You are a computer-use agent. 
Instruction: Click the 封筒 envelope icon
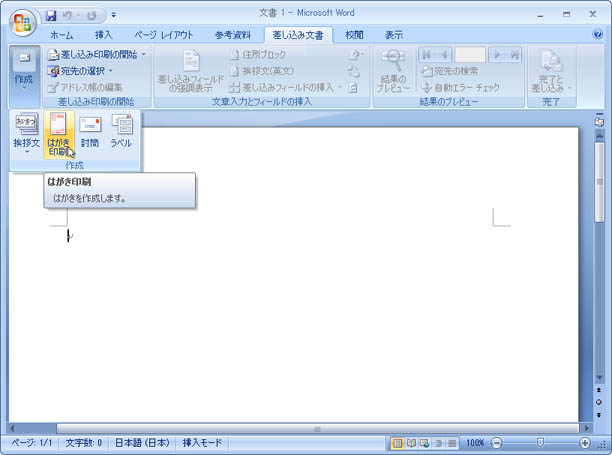click(x=90, y=132)
